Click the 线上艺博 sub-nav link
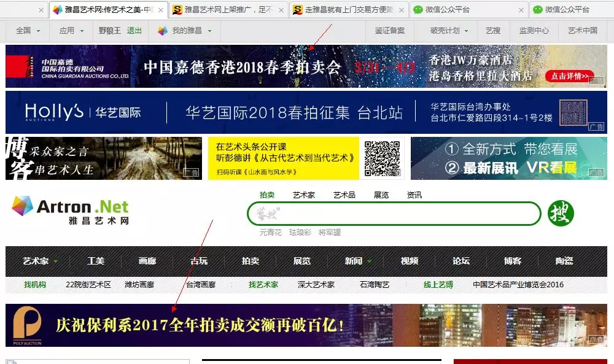 (438, 285)
